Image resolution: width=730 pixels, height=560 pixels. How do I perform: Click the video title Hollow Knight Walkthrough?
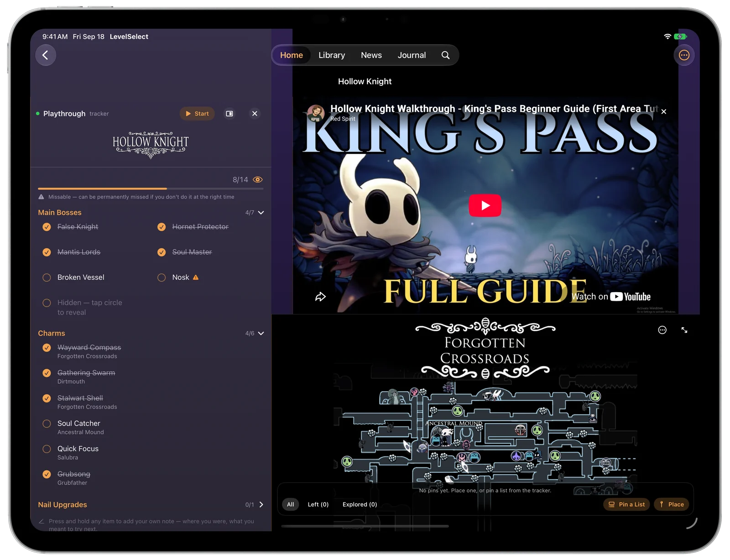coord(494,109)
